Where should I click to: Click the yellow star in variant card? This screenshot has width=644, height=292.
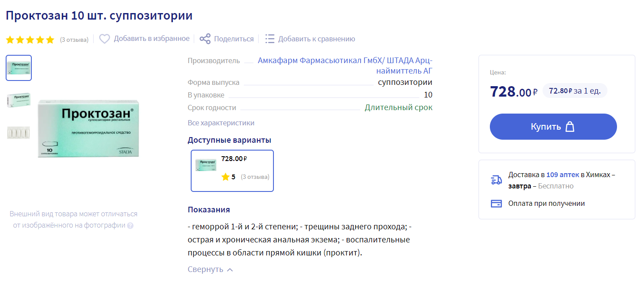(226, 177)
